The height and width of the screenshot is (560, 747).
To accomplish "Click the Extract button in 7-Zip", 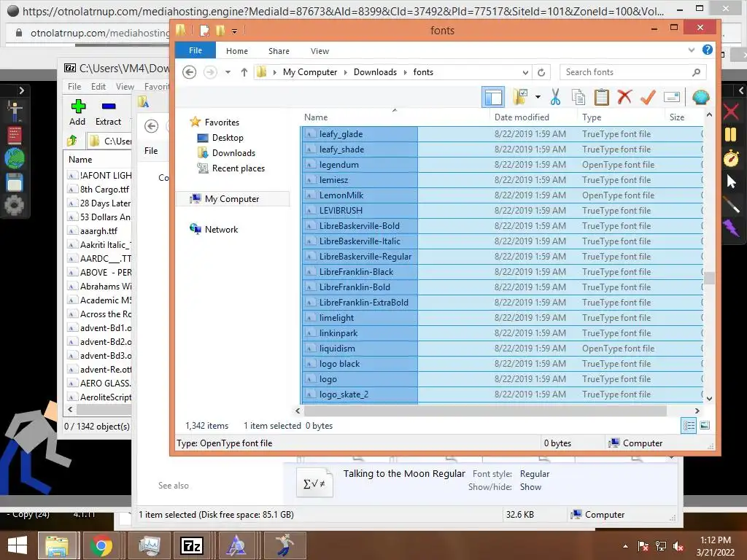I will [x=108, y=112].
